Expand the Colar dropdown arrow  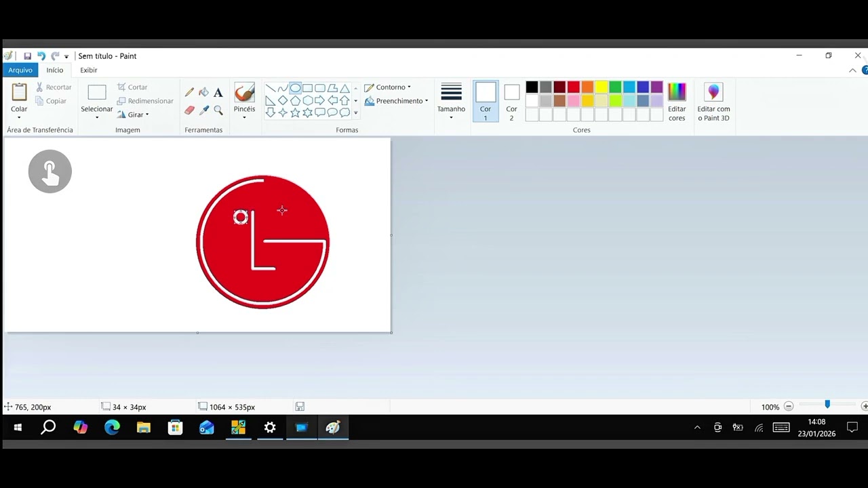(x=19, y=118)
